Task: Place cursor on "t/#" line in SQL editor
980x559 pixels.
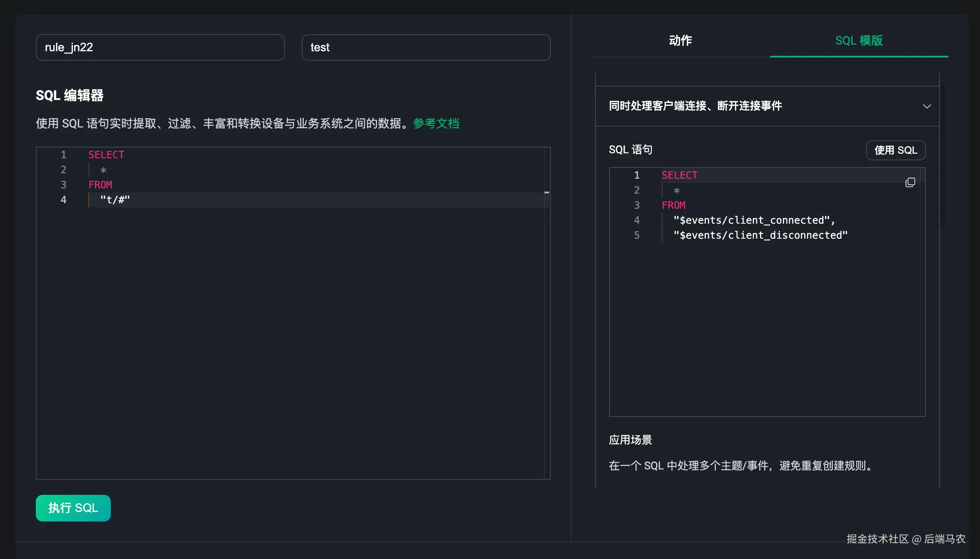Action: 115,200
